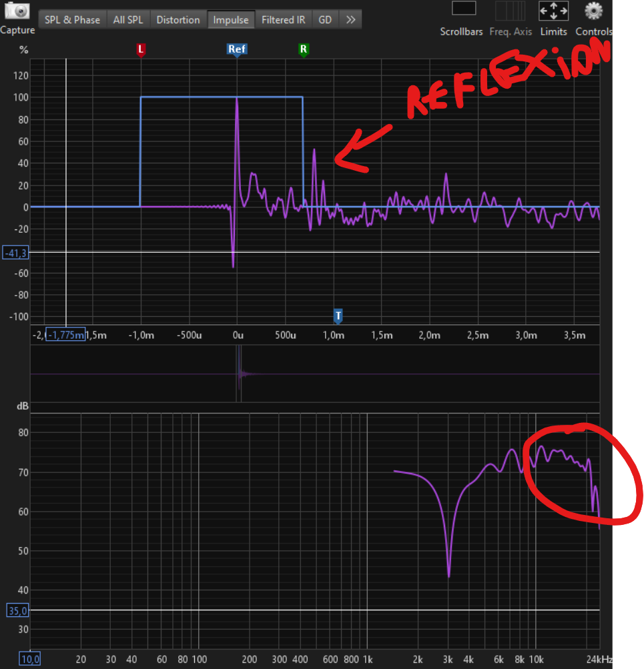Open the Distortion tab
Screen dimensions: 644x669
[x=178, y=20]
